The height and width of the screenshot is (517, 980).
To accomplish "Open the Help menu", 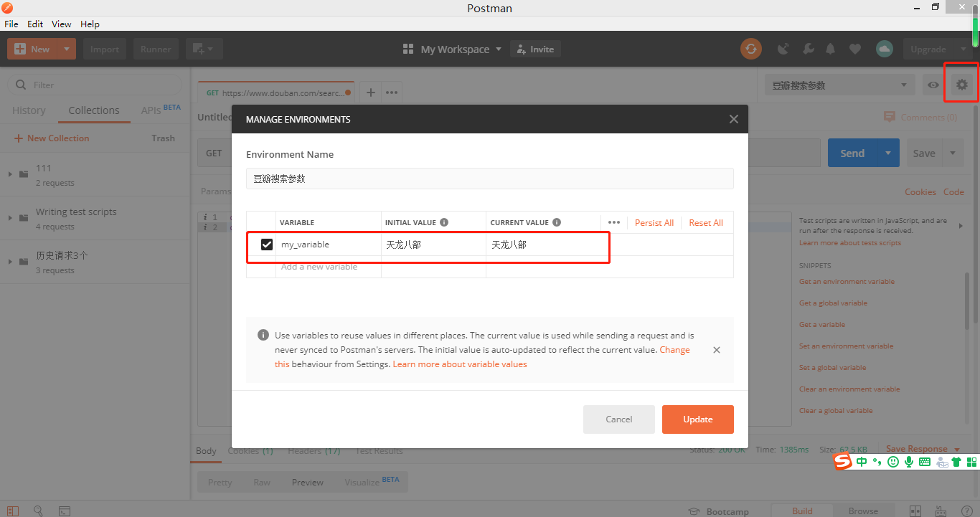I will [90, 24].
